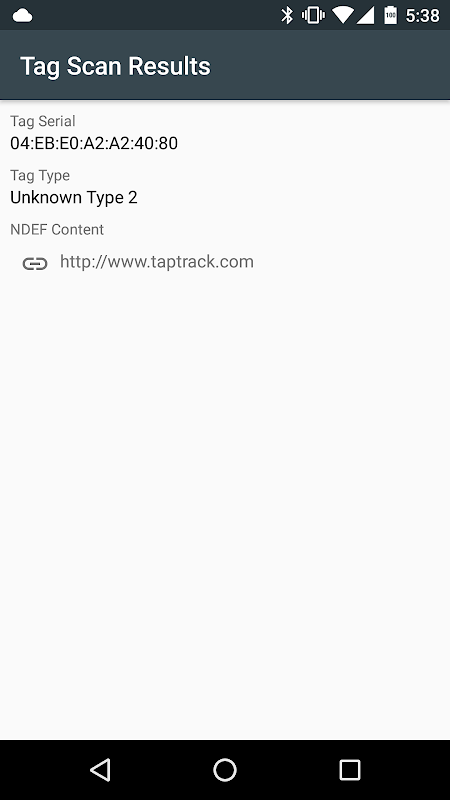Image resolution: width=450 pixels, height=800 pixels.
Task: Tap the vibrate mode status icon
Action: pyautogui.click(x=313, y=15)
